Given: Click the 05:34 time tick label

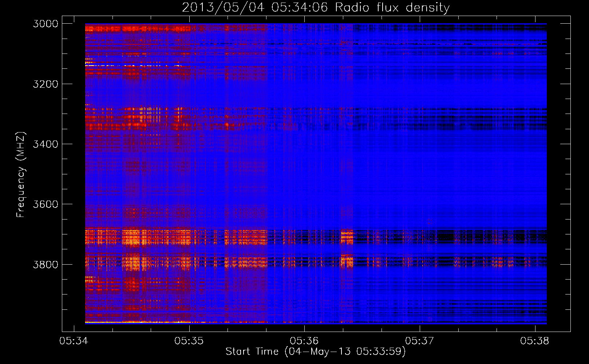Looking at the screenshot, I should (x=74, y=341).
